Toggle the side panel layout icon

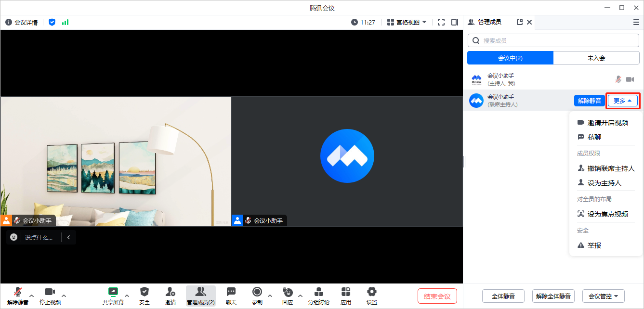point(455,22)
